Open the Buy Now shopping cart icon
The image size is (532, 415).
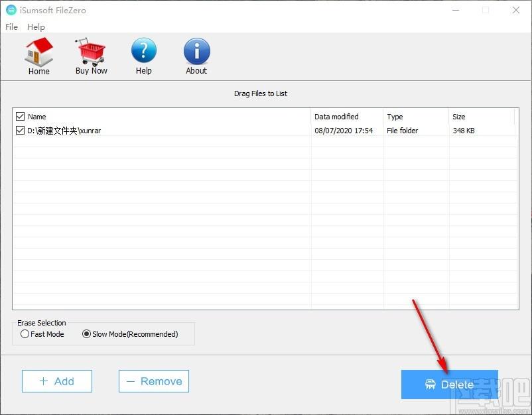tap(91, 51)
